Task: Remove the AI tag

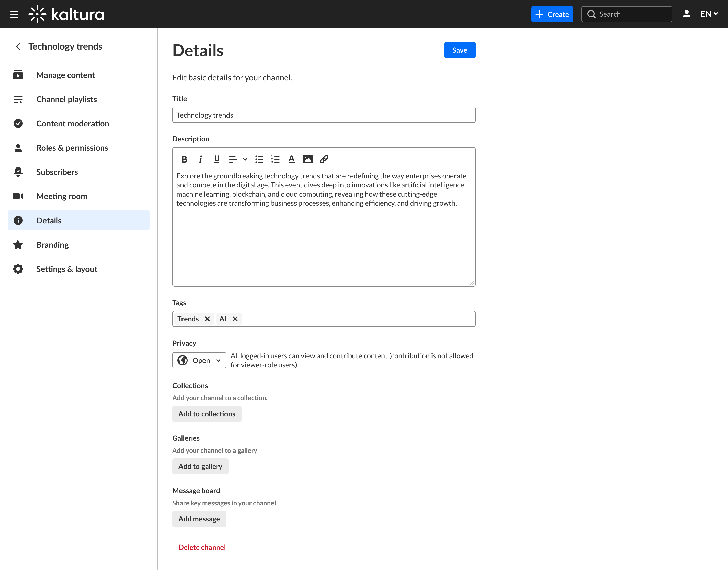Action: (235, 319)
